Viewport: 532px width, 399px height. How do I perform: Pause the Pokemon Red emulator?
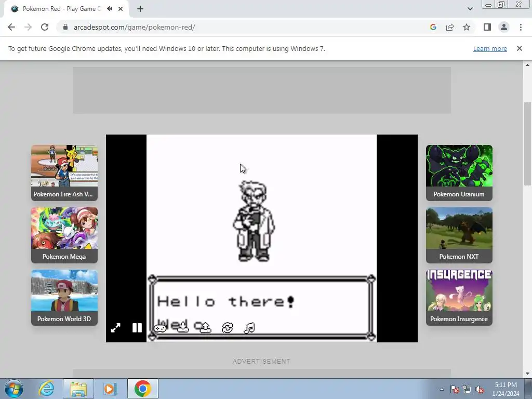(137, 328)
